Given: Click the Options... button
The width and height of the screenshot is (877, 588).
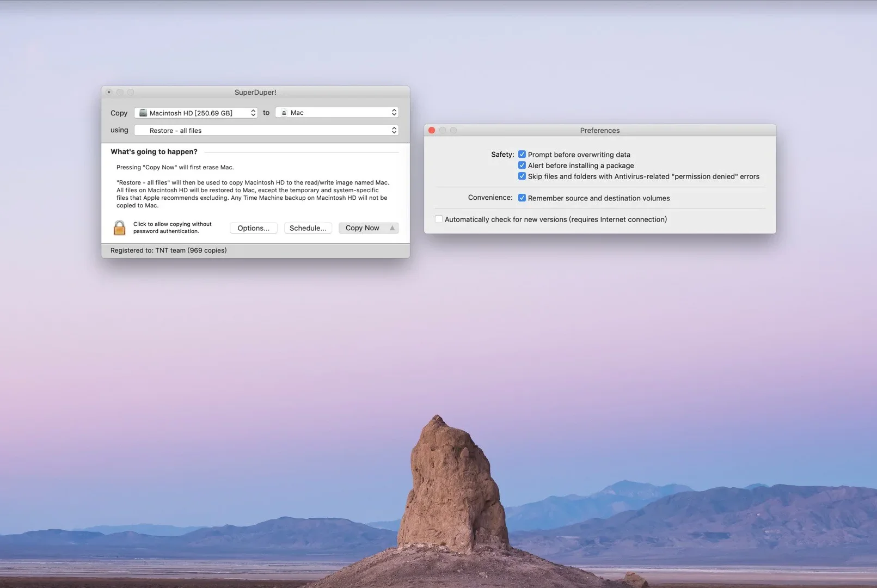Looking at the screenshot, I should tap(254, 228).
